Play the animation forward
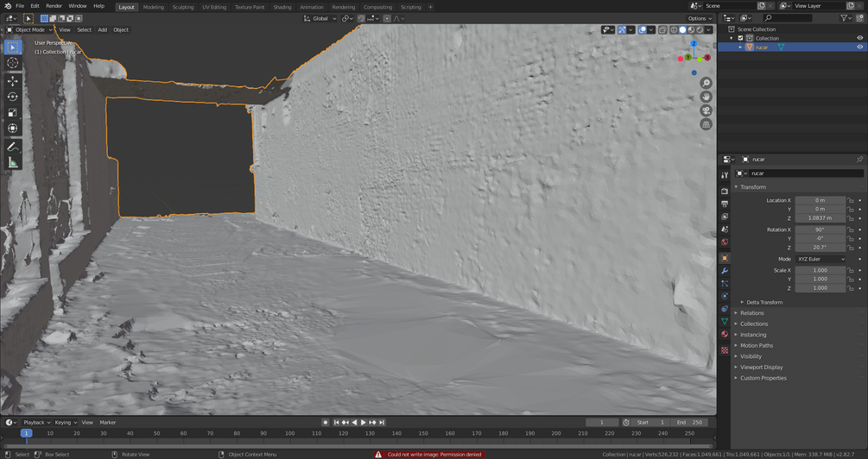Screen dimensions: 868x459 (363, 423)
